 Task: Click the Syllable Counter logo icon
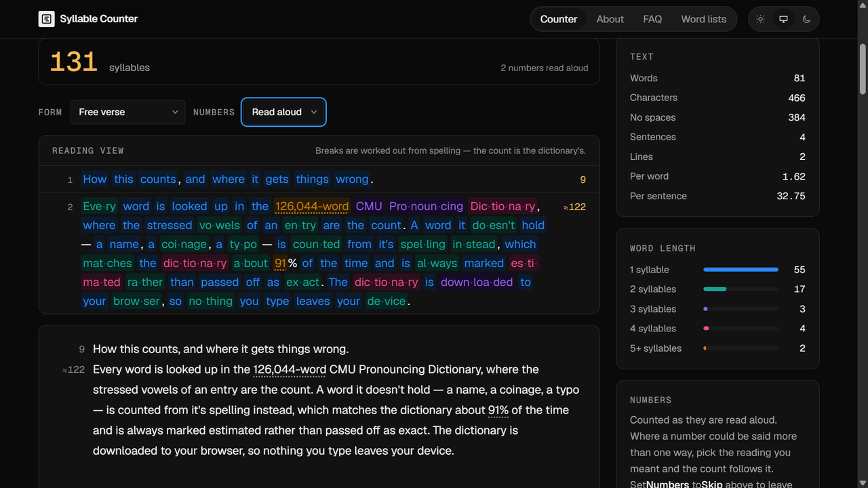click(x=46, y=19)
